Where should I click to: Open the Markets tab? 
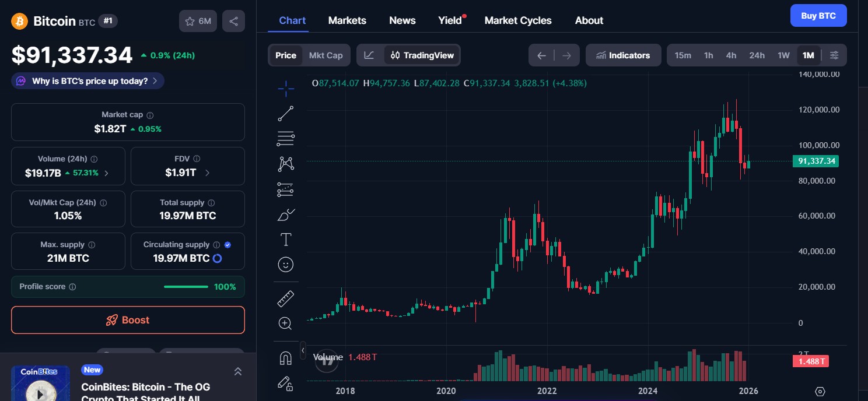click(347, 20)
